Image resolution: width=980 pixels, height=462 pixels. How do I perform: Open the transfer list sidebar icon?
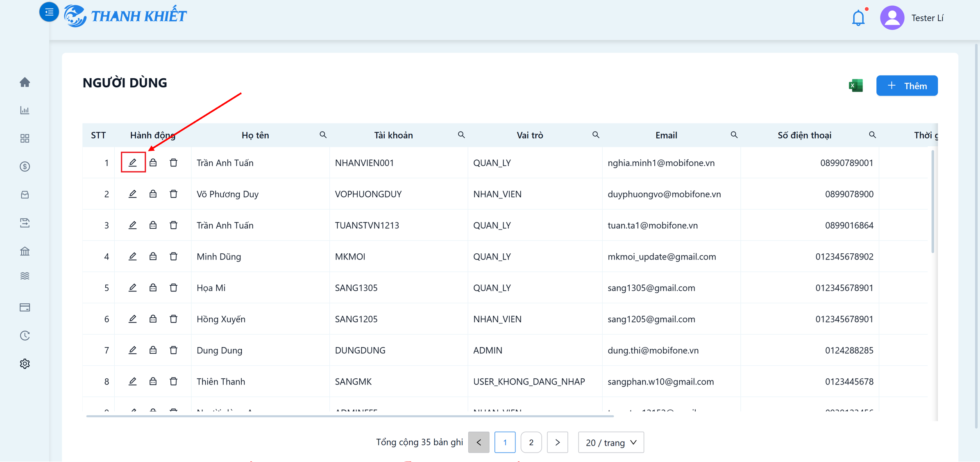click(25, 223)
